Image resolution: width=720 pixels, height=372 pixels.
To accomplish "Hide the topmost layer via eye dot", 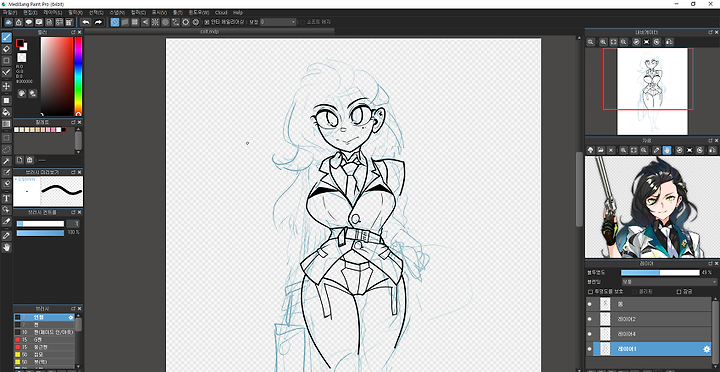I will click(x=590, y=304).
